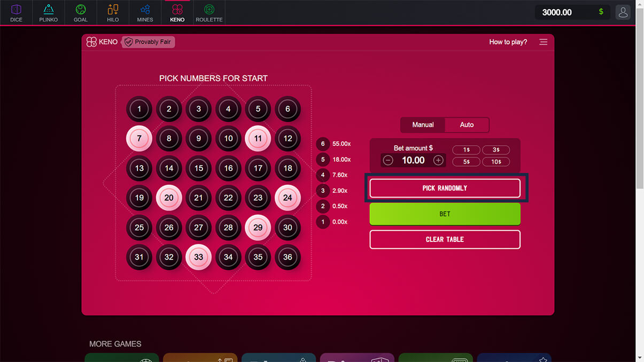Open the Roulette game icon
The image size is (644, 362).
[x=209, y=13]
